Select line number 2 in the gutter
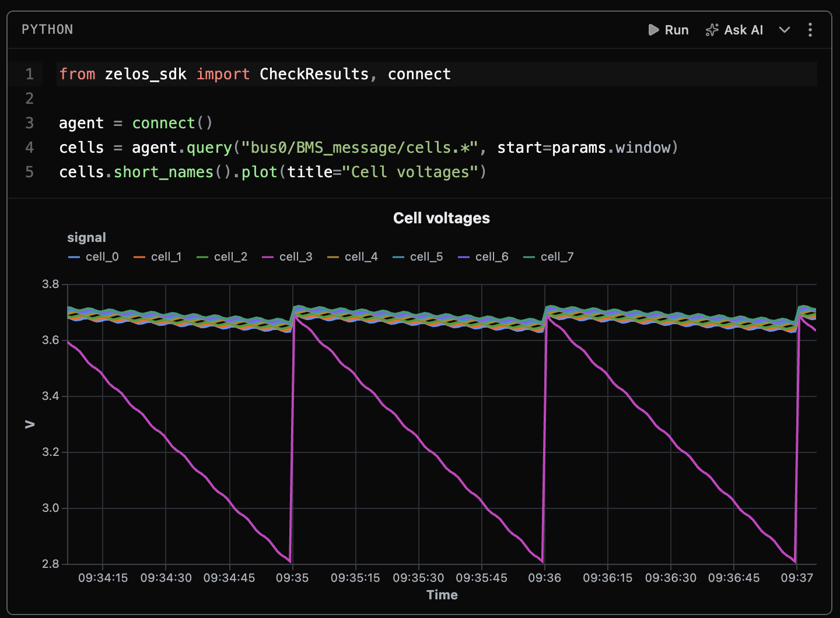840x618 pixels. tap(30, 99)
